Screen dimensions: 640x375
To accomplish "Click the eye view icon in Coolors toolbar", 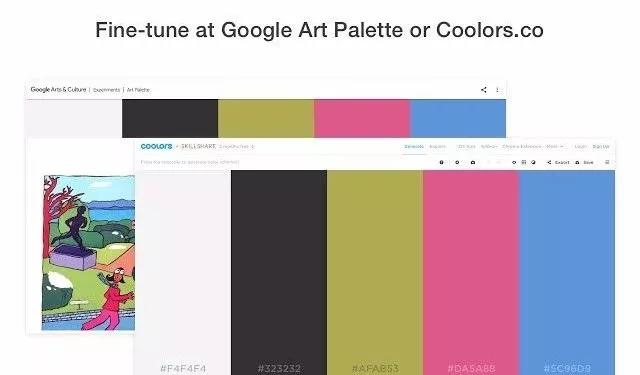I will click(514, 162).
